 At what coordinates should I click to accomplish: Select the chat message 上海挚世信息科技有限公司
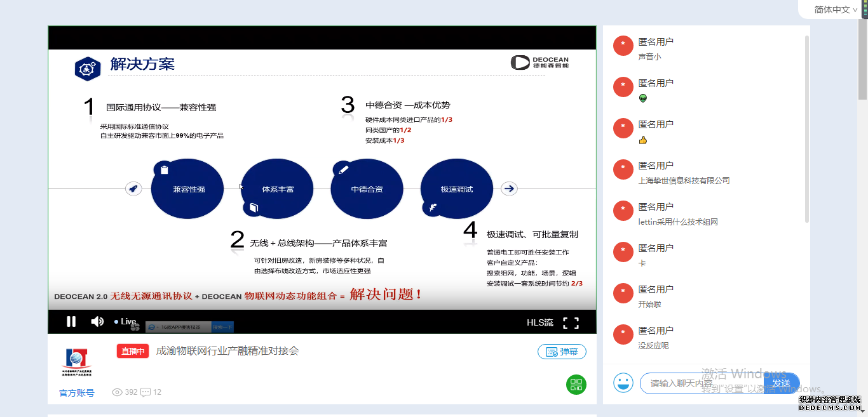[x=684, y=181]
